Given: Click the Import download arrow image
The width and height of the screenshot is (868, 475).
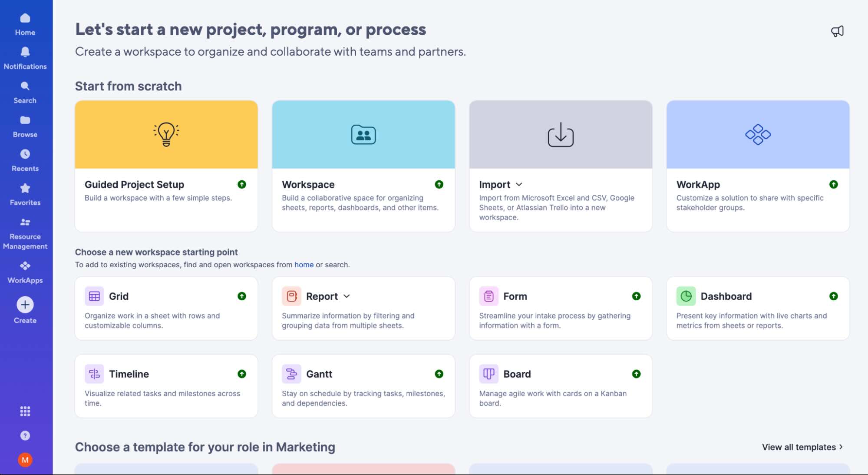Looking at the screenshot, I should (x=561, y=134).
